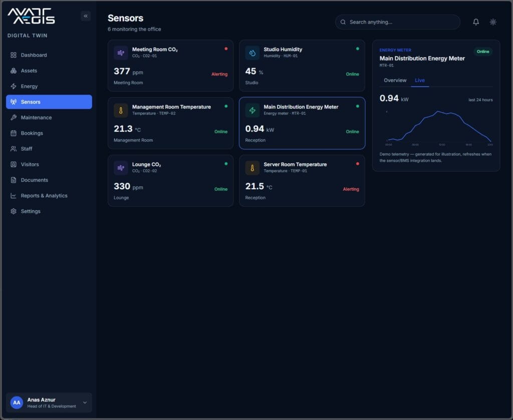This screenshot has height=420, width=513.
Task: Switch to the Overview tab
Action: tap(395, 81)
